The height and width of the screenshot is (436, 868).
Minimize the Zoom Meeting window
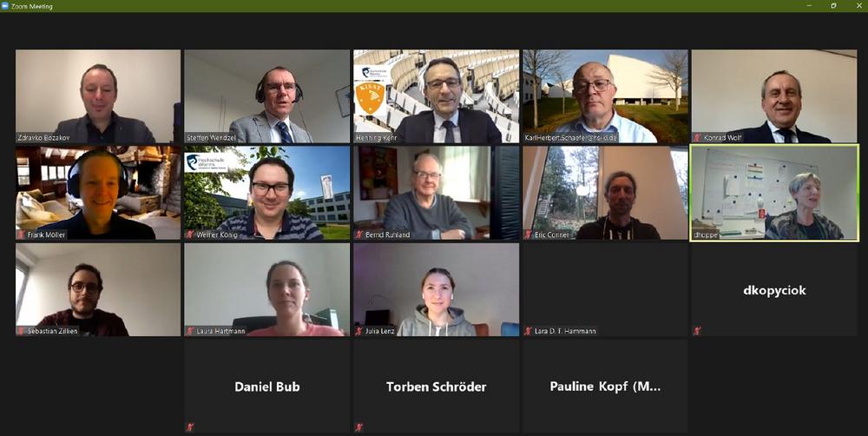(809, 5)
